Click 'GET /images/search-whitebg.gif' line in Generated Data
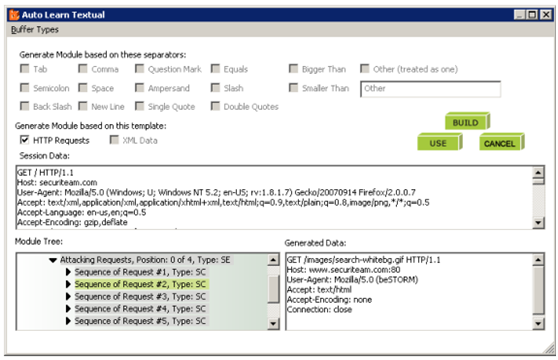This screenshot has width=558, height=360. [363, 260]
